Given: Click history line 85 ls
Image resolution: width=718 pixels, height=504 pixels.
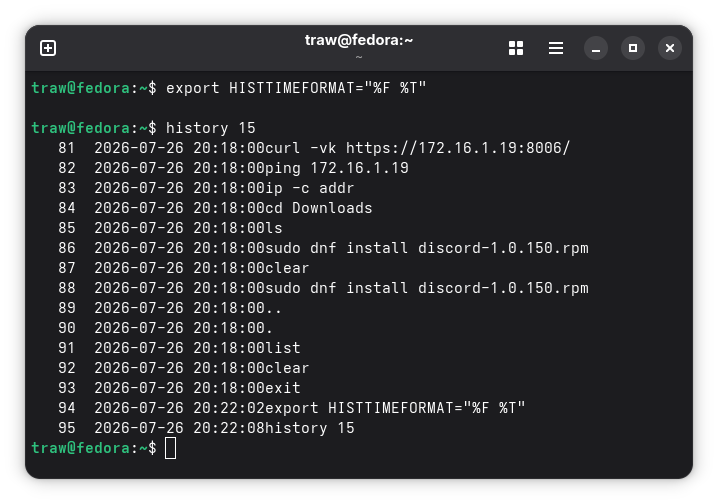Looking at the screenshot, I should (x=170, y=228).
